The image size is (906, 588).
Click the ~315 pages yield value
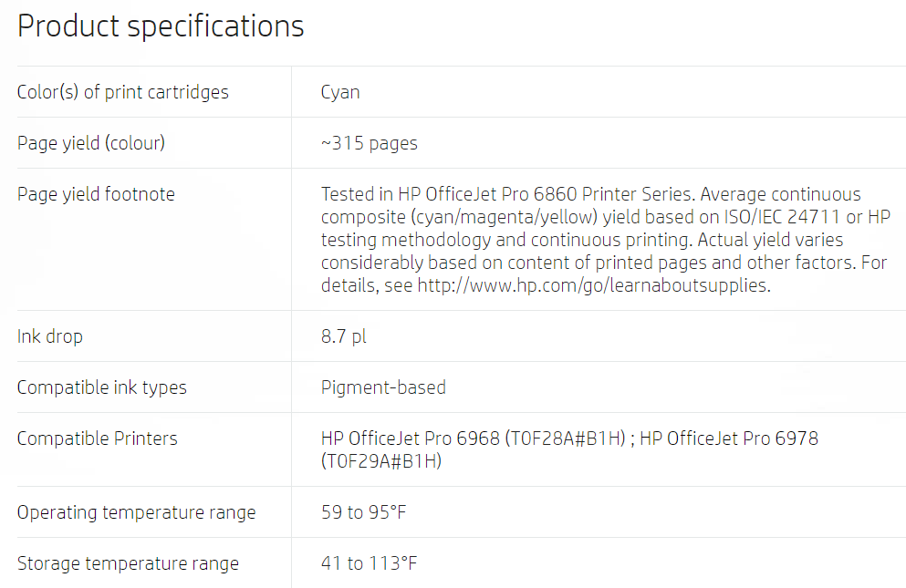(x=370, y=143)
